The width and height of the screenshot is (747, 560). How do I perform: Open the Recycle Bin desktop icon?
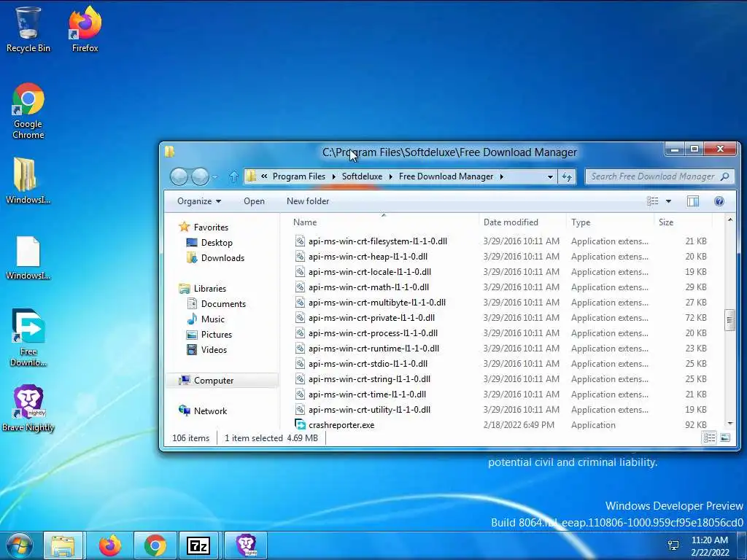(28, 29)
